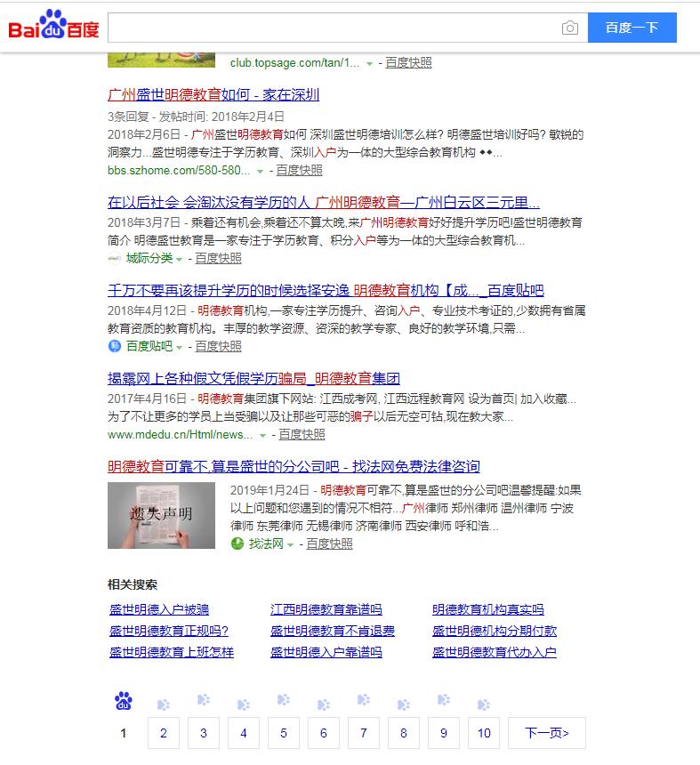Viewport: 700px width, 765px height.
Task: Expand dropdown arrow next to 找法网
Action: (290, 545)
